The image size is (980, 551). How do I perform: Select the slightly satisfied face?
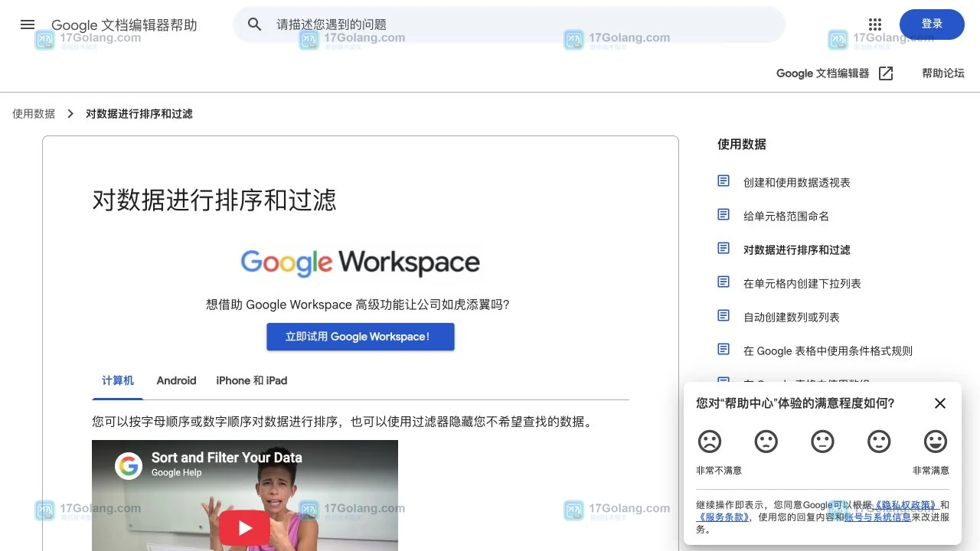click(x=879, y=442)
